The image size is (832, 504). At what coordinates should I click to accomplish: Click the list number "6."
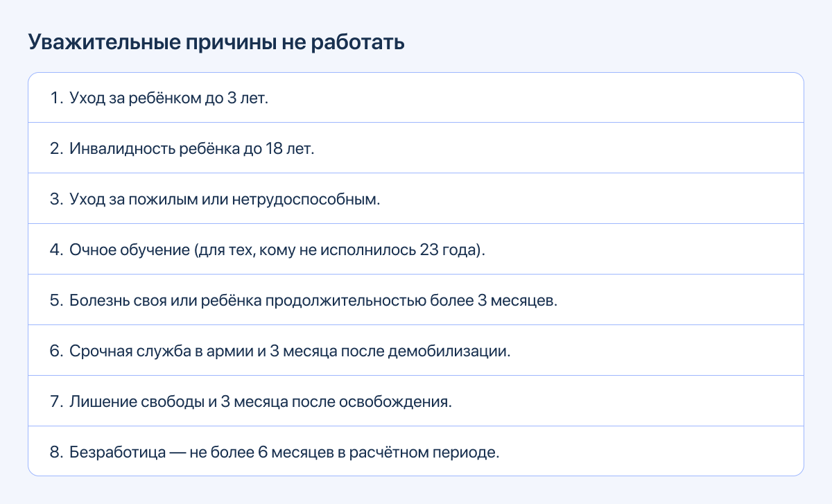(57, 351)
